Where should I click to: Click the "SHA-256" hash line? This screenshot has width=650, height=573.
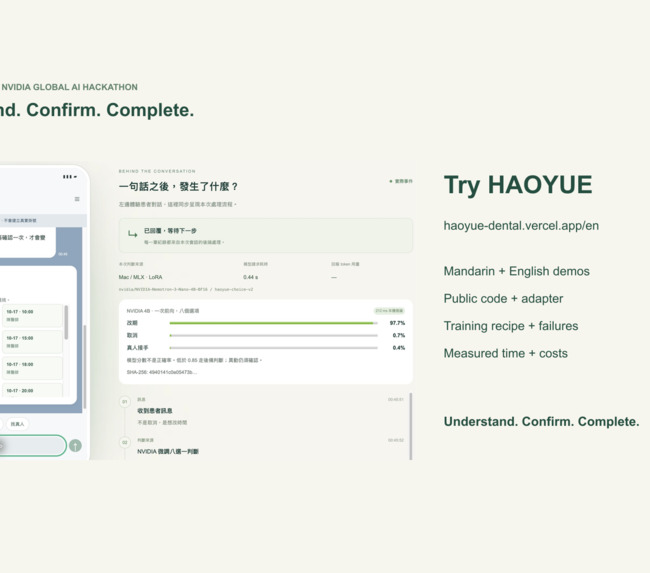pos(162,372)
